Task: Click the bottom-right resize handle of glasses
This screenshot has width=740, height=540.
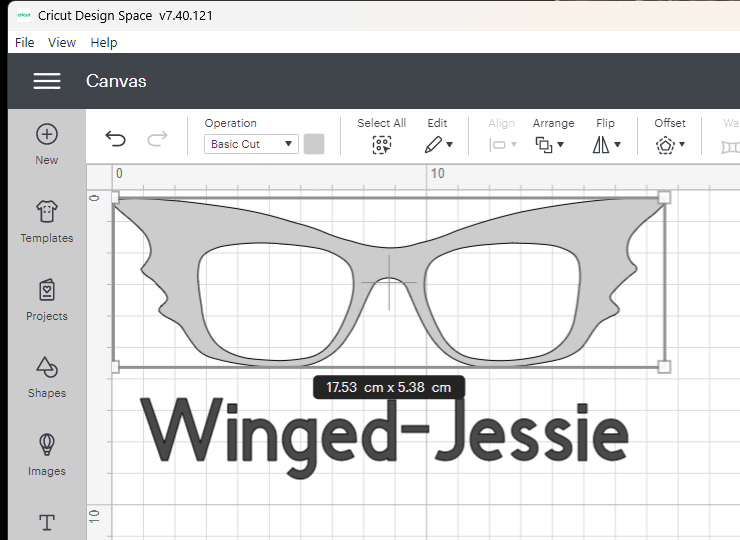Action: (x=664, y=367)
